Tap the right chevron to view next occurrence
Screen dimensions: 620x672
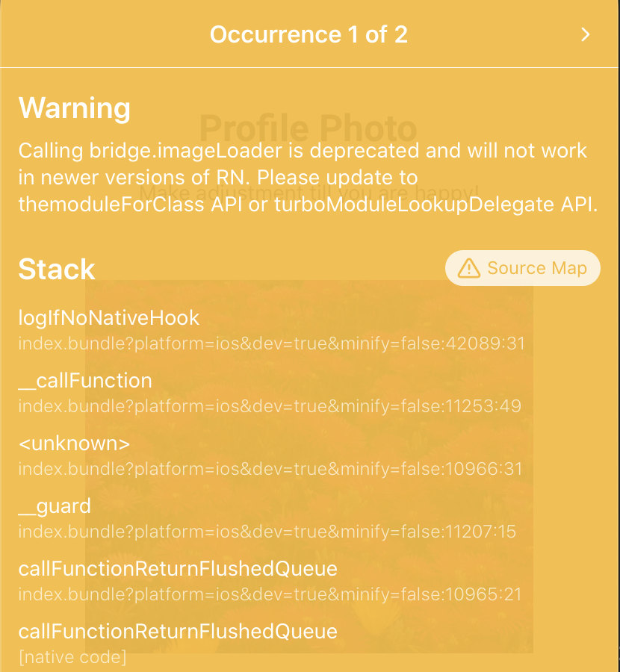click(x=586, y=34)
